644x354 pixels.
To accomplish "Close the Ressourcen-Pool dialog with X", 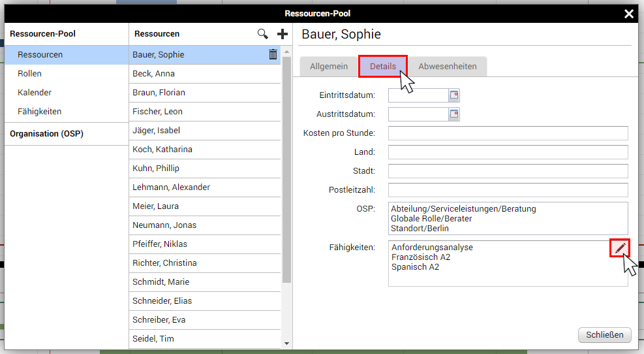I will click(629, 14).
